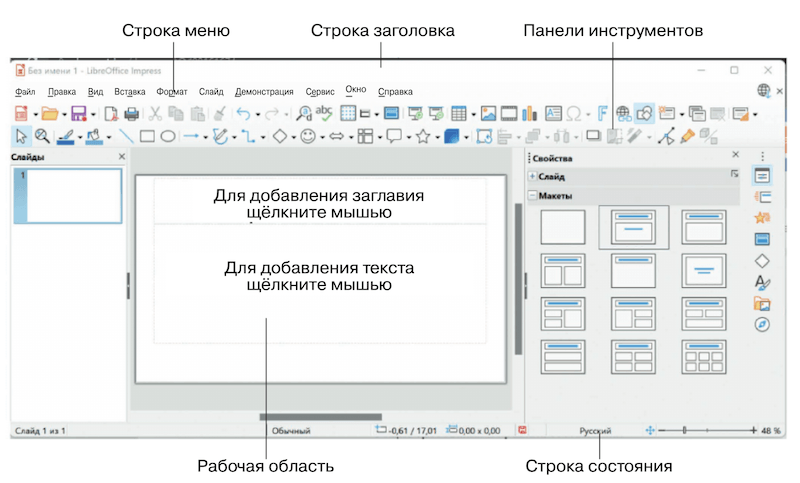Select the slide 1 thumbnail
This screenshot has height=483, width=800.
[x=73, y=196]
